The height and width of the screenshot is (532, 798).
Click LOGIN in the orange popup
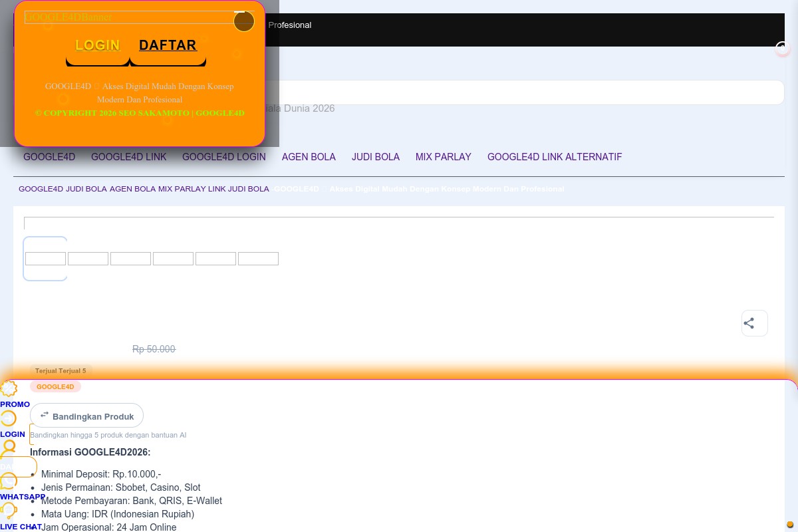[x=98, y=45]
